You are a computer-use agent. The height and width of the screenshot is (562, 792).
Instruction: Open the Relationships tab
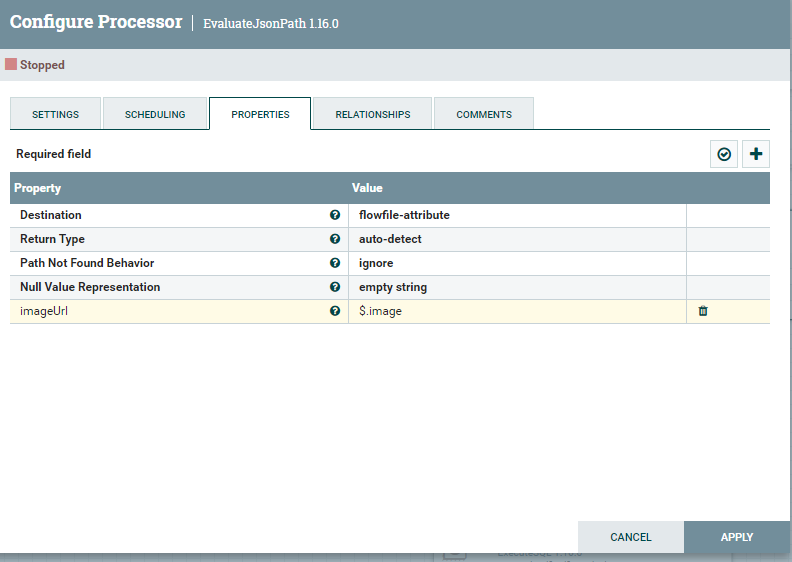[x=373, y=114]
